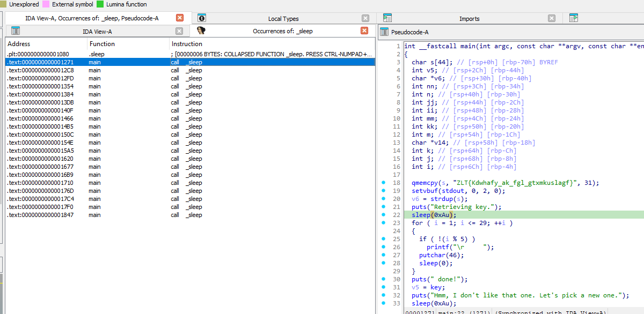The width and height of the screenshot is (644, 314).
Task: Click the icon right of Imports tab
Action: click(574, 18)
